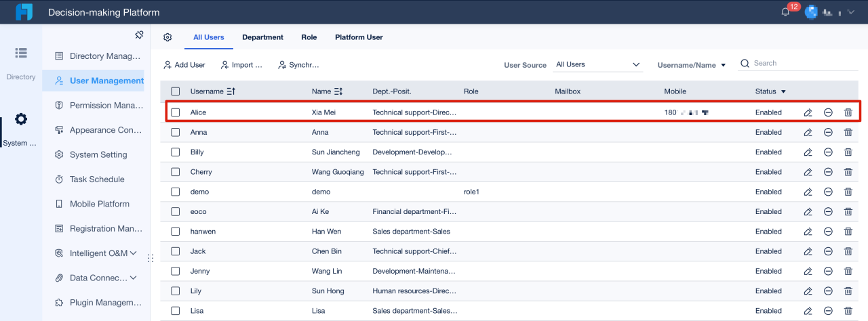Select User Management in sidebar
The width and height of the screenshot is (868, 321).
pos(94,81)
